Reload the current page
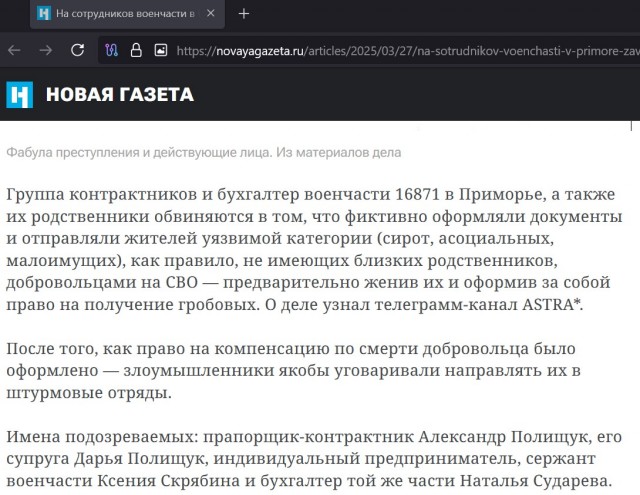This screenshot has width=640, height=495. pos(78,50)
